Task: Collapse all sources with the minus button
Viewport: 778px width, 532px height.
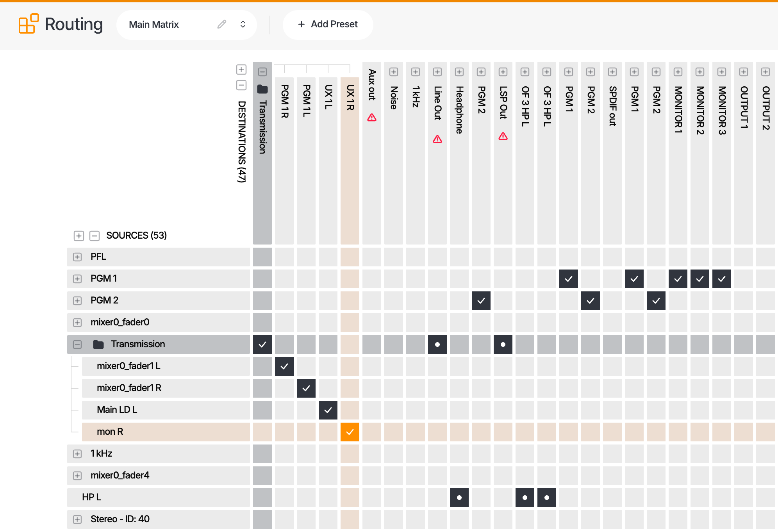Action: pyautogui.click(x=95, y=236)
